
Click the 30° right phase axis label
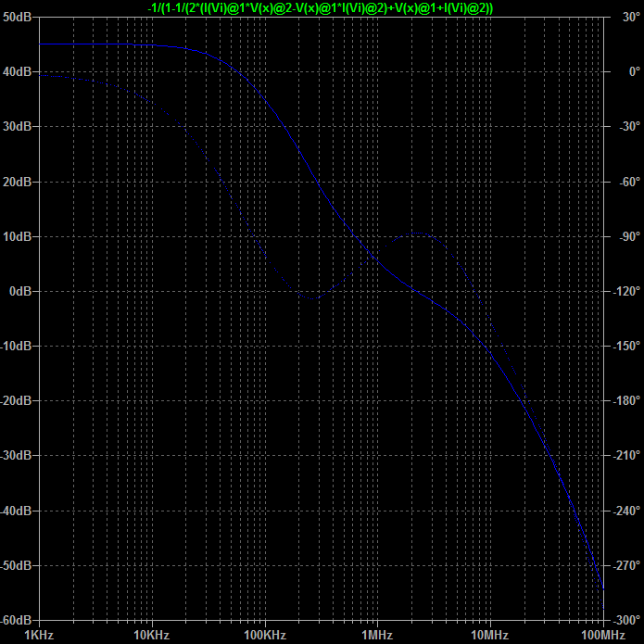coord(631,18)
